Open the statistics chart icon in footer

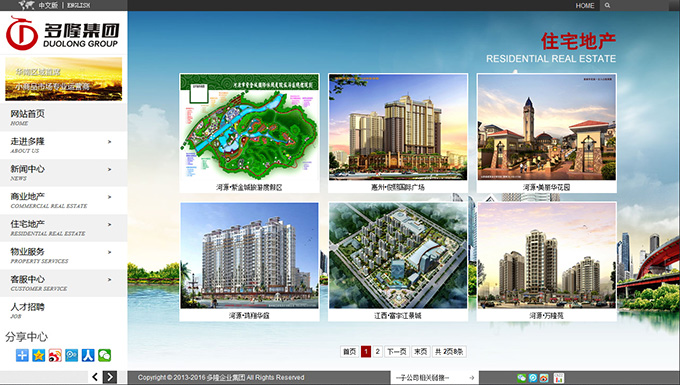point(559,378)
